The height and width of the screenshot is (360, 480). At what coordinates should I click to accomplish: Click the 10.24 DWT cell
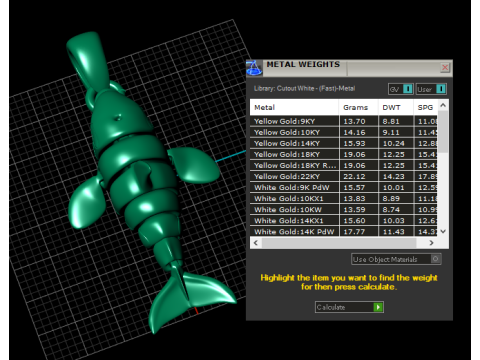(x=396, y=143)
